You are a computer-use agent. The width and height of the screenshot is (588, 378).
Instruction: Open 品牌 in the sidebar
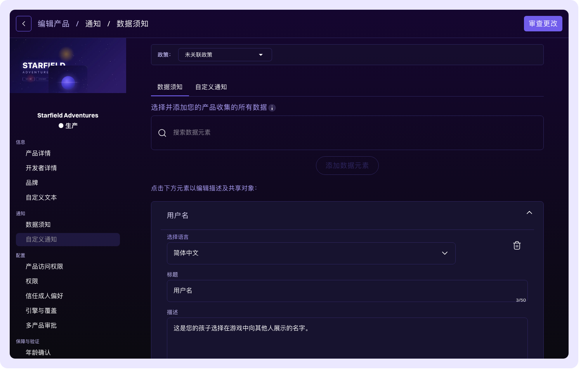point(68,183)
